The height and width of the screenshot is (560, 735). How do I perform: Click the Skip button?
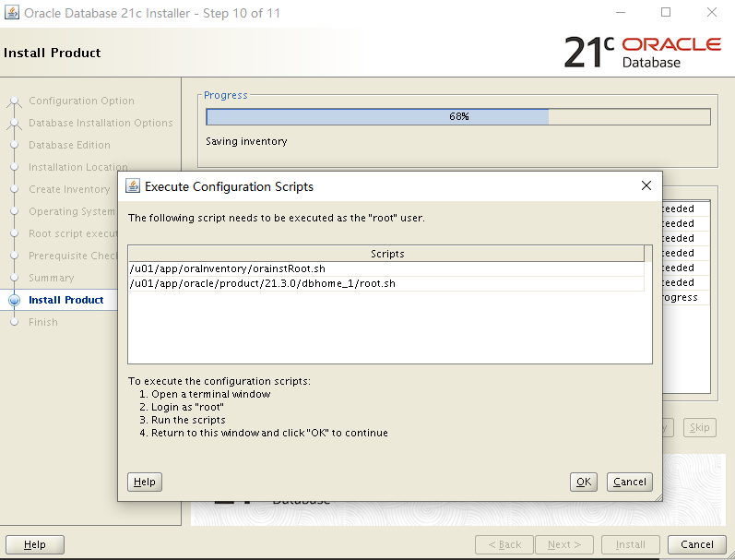[699, 427]
